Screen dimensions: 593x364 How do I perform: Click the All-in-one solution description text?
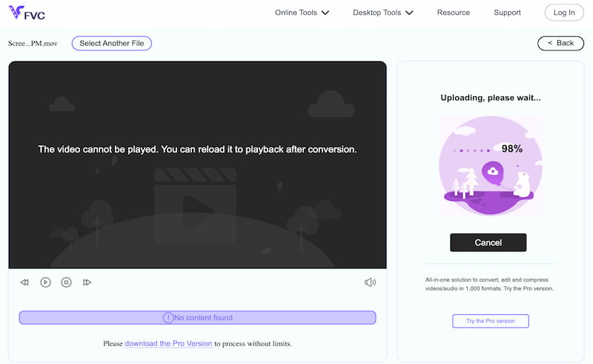coord(489,284)
